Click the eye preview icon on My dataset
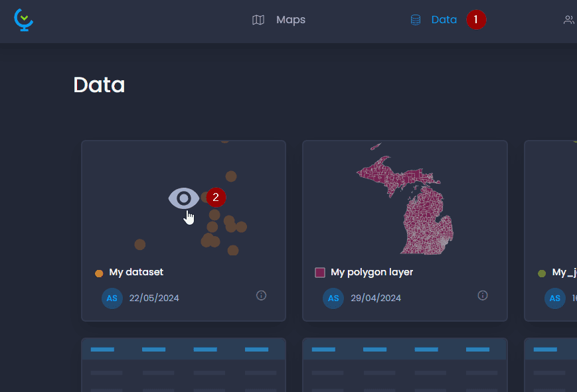577x392 pixels. (x=184, y=198)
